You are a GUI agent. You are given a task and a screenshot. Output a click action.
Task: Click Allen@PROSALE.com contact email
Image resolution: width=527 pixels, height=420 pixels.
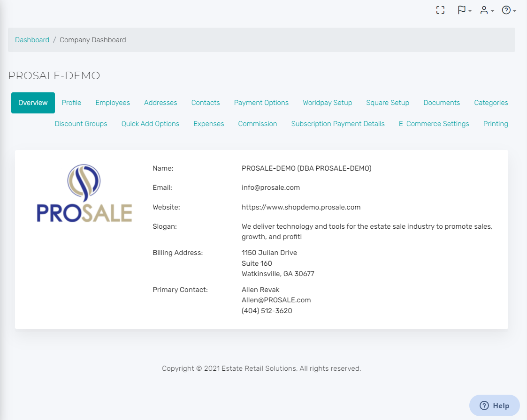[x=276, y=300]
